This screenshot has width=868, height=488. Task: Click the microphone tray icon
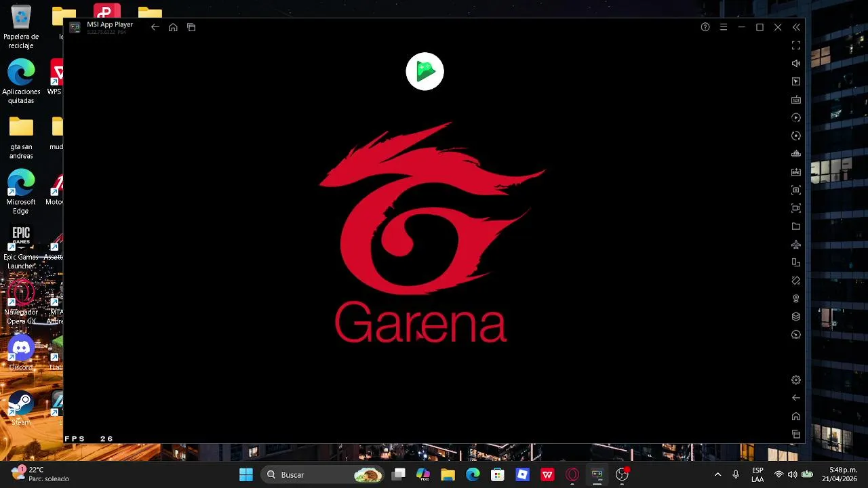tap(736, 474)
